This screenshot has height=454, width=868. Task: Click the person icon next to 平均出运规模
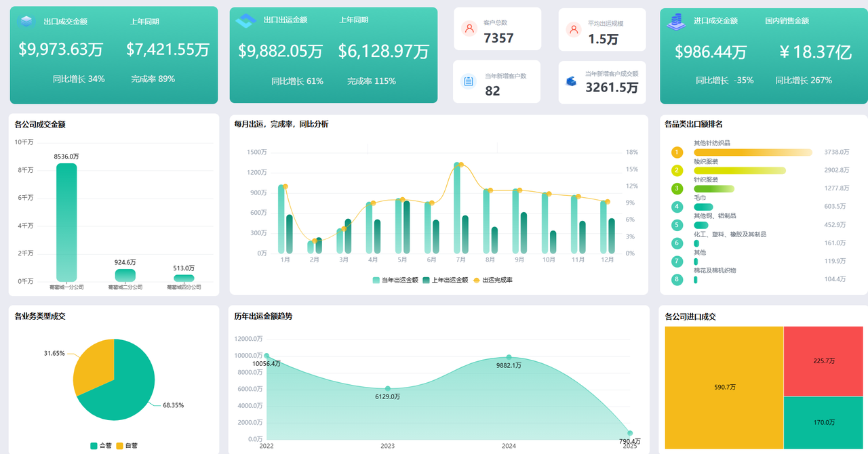(574, 29)
